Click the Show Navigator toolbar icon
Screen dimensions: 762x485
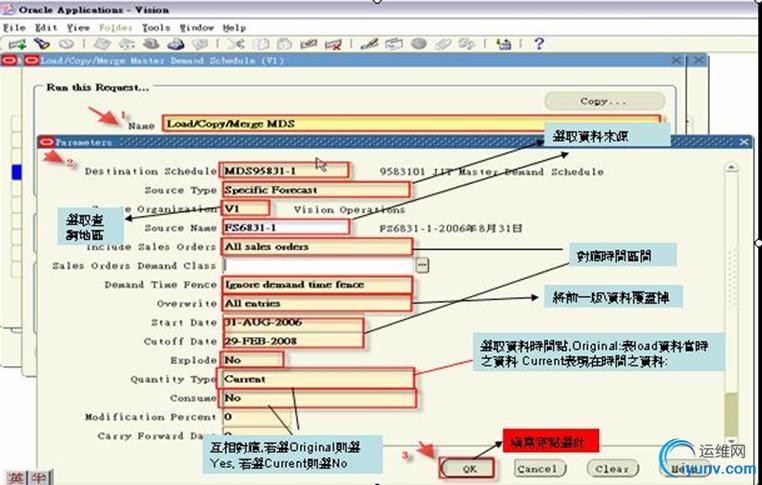click(67, 44)
